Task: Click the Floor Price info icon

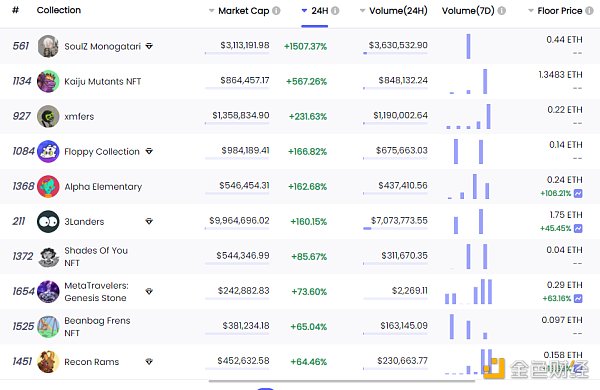Action: [589, 11]
